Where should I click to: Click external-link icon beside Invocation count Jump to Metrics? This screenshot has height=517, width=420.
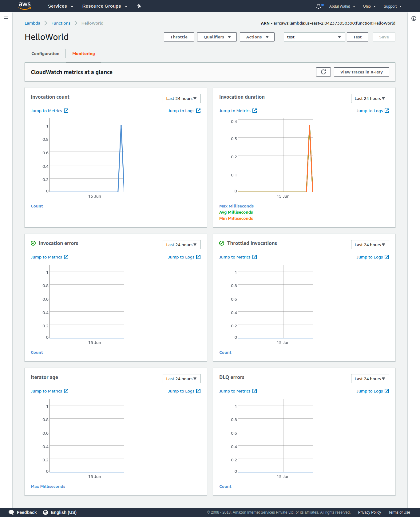[x=66, y=111]
